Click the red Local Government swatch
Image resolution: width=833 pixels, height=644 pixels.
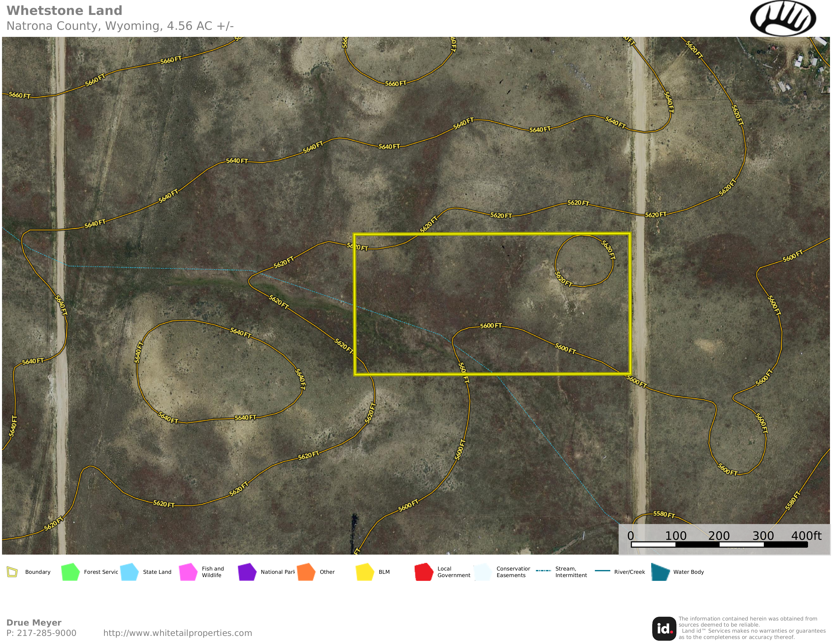tap(424, 572)
